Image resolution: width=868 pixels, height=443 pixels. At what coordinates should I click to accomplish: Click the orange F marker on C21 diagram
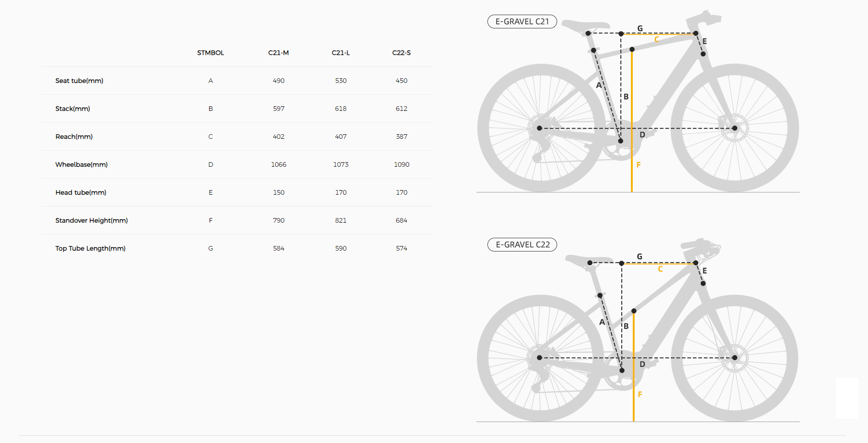pos(638,165)
